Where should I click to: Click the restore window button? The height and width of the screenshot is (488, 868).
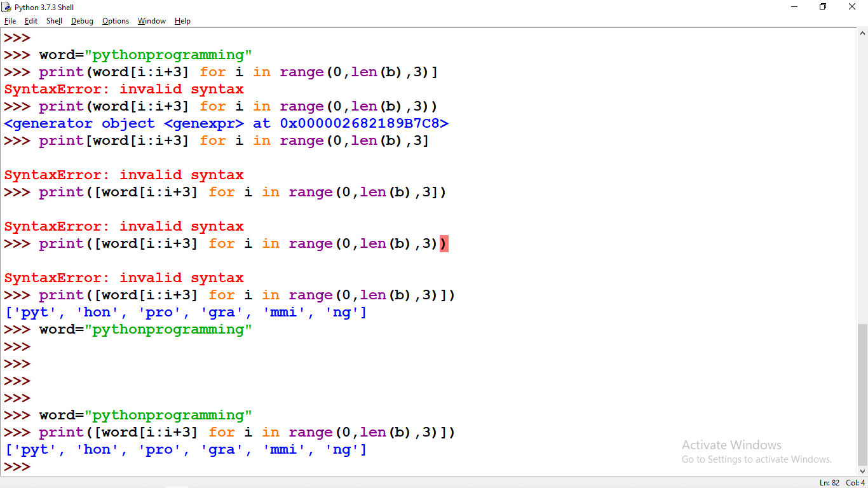(822, 6)
